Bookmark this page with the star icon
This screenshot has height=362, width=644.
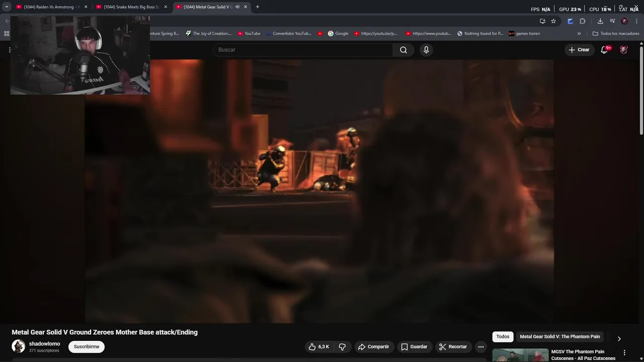(553, 21)
